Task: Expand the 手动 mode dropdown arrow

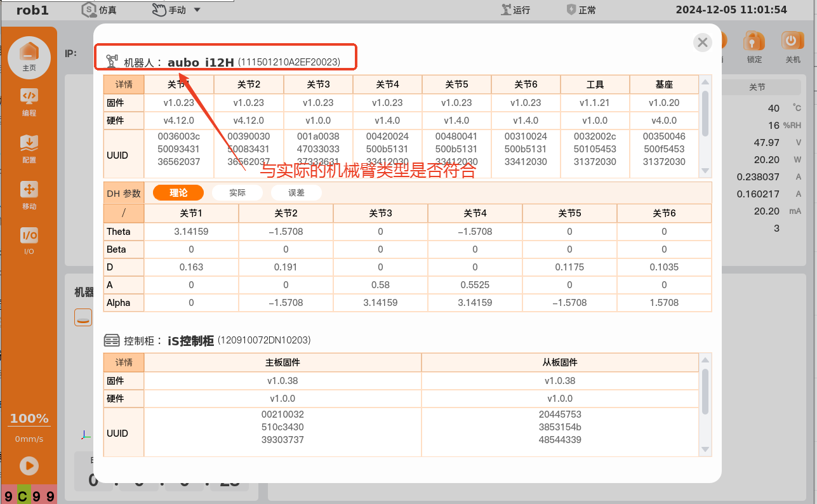Action: [x=197, y=10]
